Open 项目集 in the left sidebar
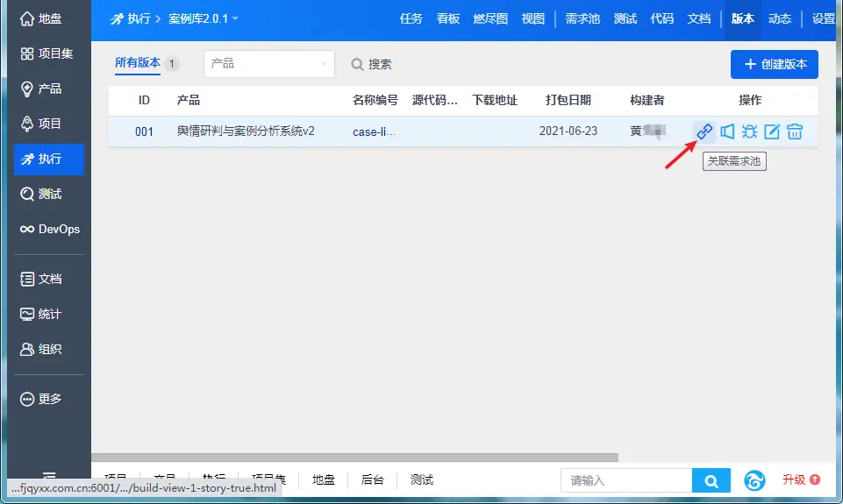843x504 pixels. click(x=49, y=53)
